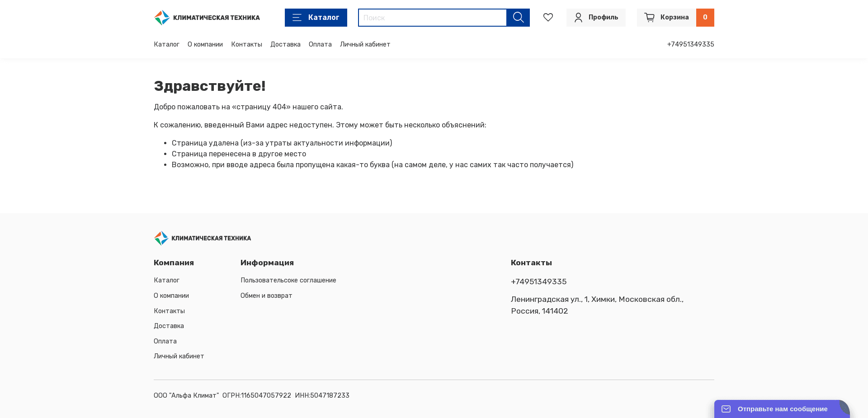Open Пользовательсоке соглашение link
868x418 pixels.
pos(288,280)
